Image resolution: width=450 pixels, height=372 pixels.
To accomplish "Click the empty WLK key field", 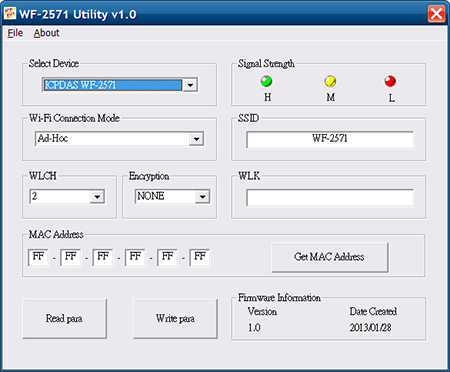I will pos(330,198).
